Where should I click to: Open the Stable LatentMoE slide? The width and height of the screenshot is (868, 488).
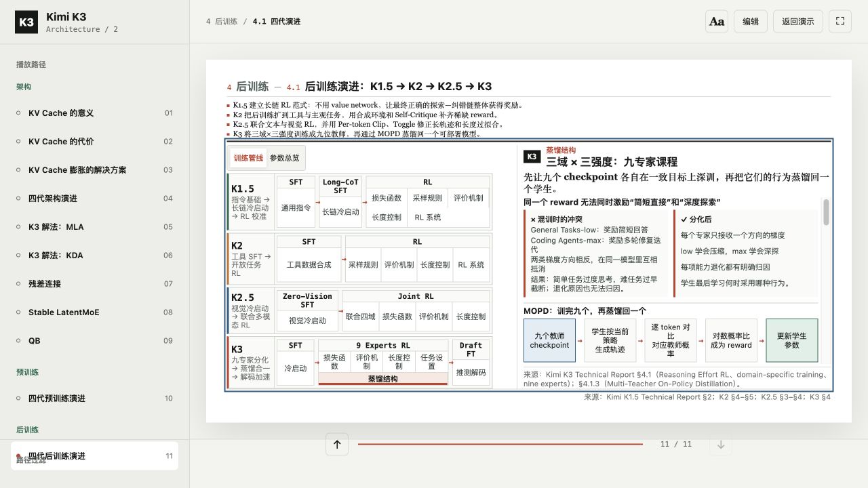[x=94, y=312]
